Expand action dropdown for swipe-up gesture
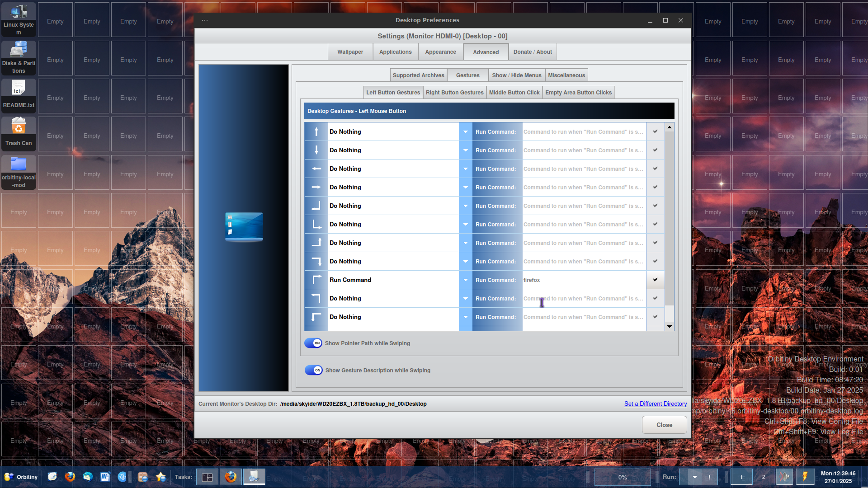868x488 pixels. click(x=465, y=131)
